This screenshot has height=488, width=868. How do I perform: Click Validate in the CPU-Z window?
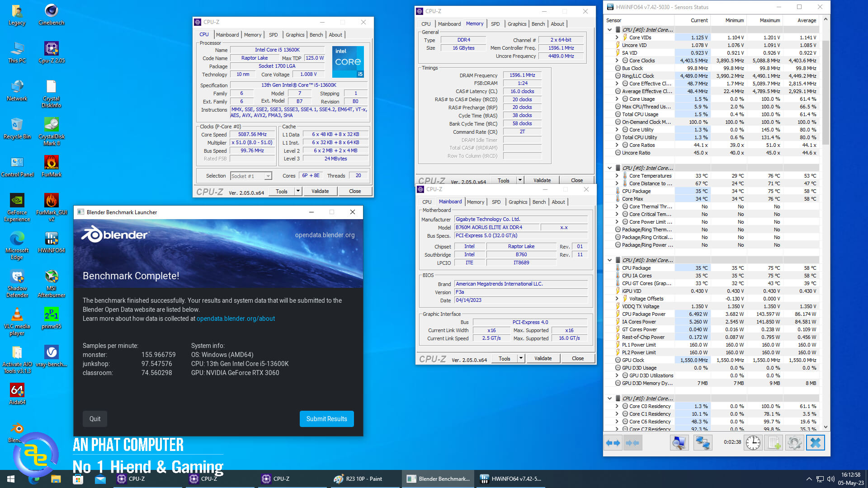(320, 191)
